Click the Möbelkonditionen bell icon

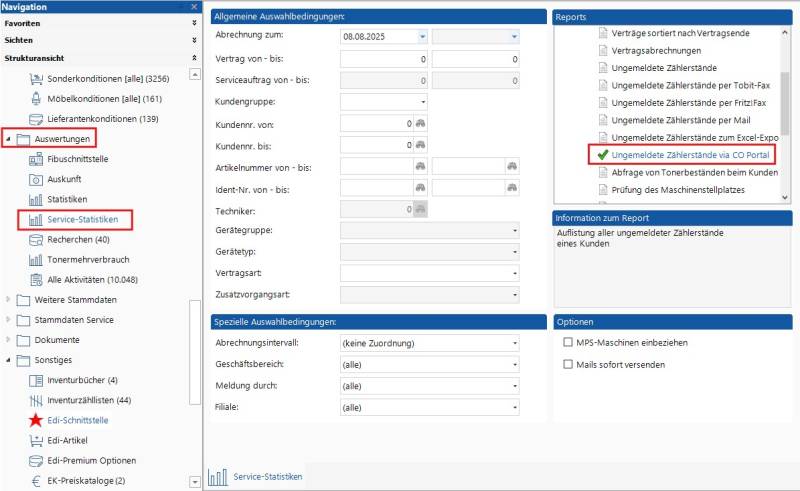point(36,98)
